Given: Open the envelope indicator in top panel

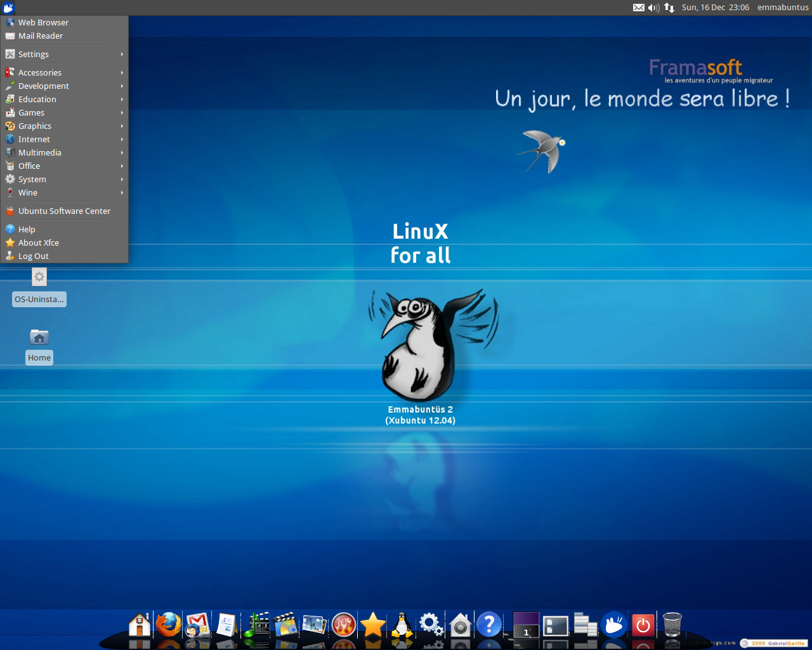Looking at the screenshot, I should coord(639,8).
